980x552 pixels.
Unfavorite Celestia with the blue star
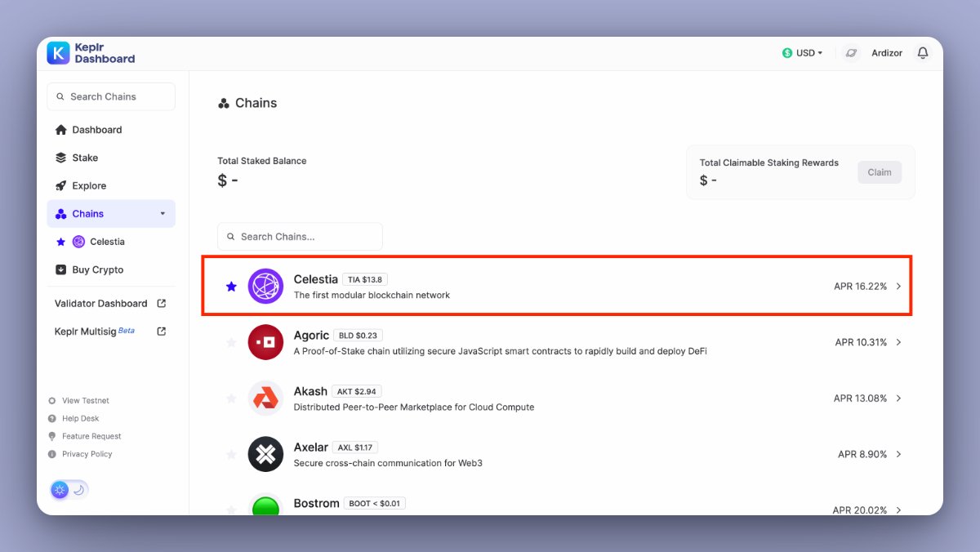(231, 287)
